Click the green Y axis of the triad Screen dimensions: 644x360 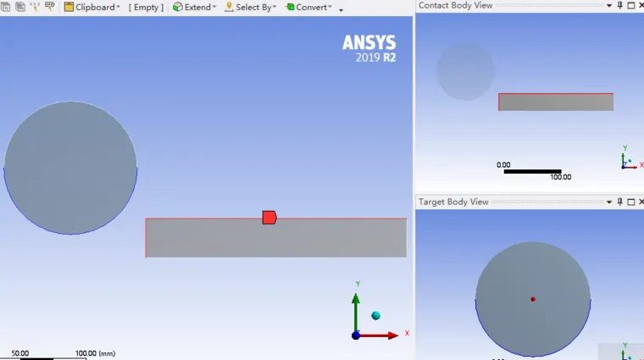click(356, 310)
